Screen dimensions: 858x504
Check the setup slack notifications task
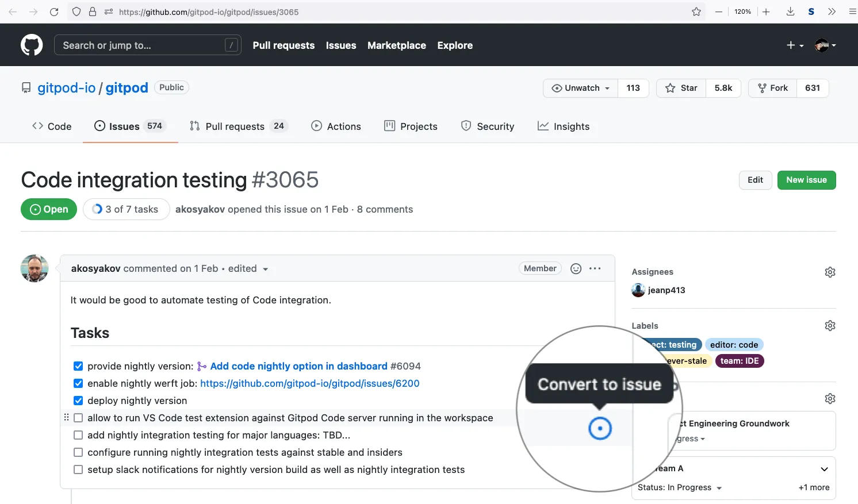[x=78, y=470]
